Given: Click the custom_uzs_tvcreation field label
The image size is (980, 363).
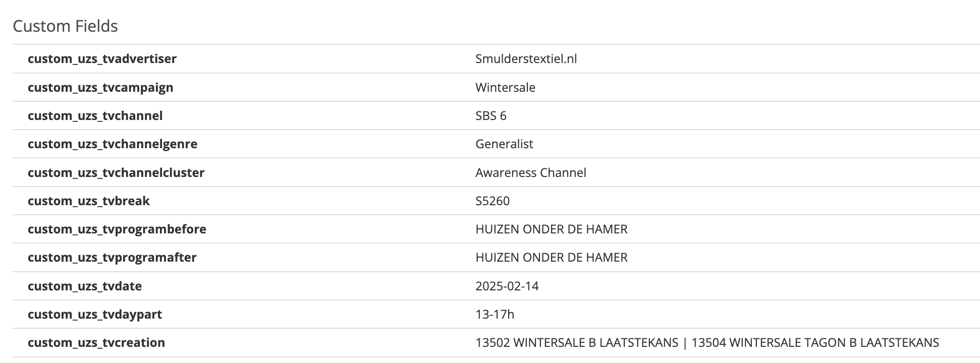Looking at the screenshot, I should point(96,343).
